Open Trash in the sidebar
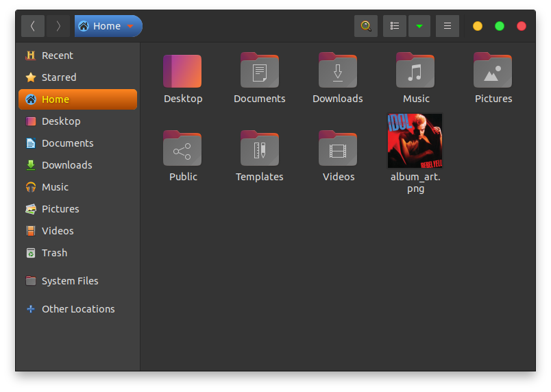The image size is (551, 392). click(77, 253)
